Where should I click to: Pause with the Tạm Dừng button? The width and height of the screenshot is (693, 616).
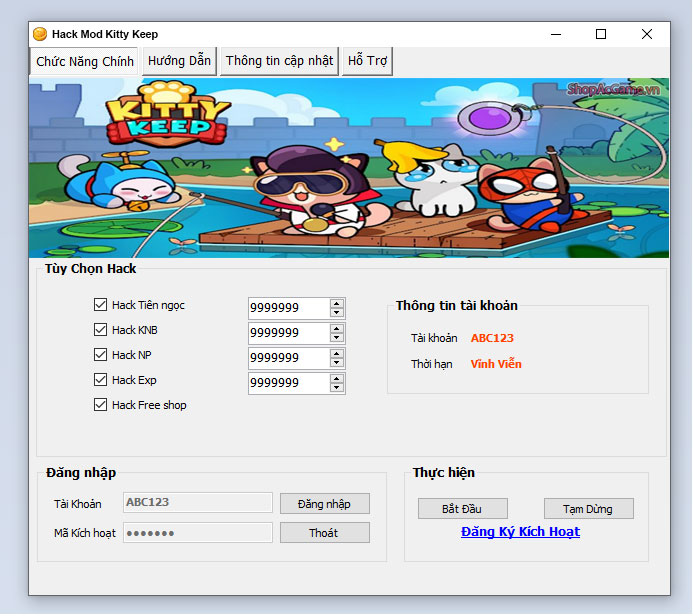point(588,509)
